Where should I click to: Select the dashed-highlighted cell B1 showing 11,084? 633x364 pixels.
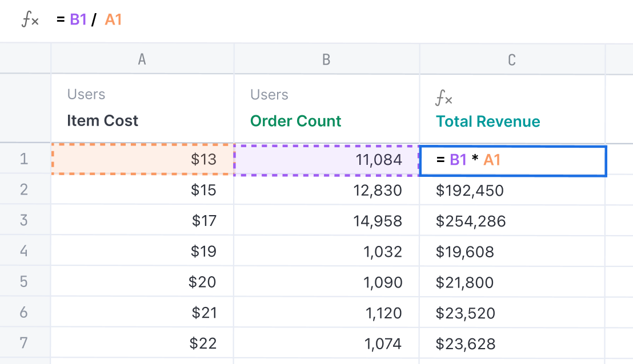coord(326,159)
